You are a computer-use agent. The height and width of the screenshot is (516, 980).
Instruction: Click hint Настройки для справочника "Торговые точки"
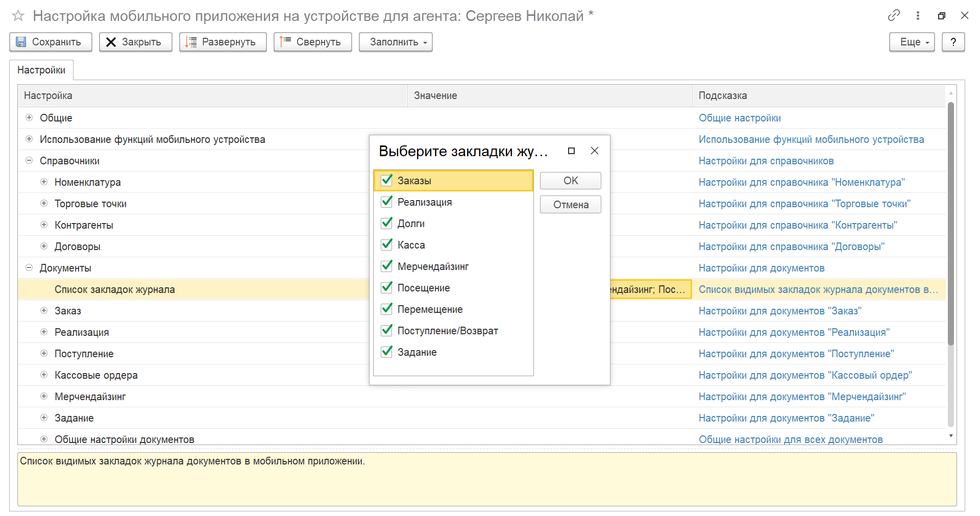804,204
